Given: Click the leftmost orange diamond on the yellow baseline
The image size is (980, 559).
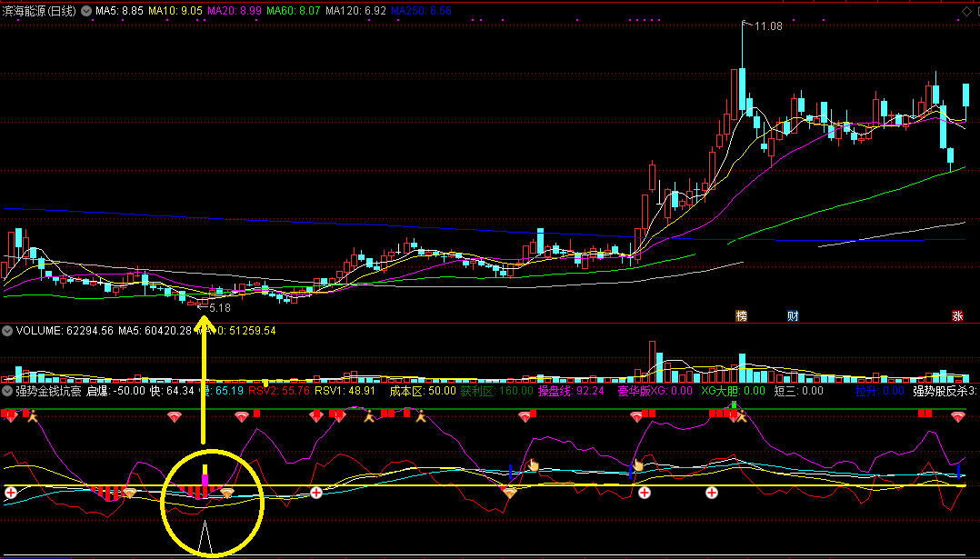Looking at the screenshot, I should coord(129,493).
